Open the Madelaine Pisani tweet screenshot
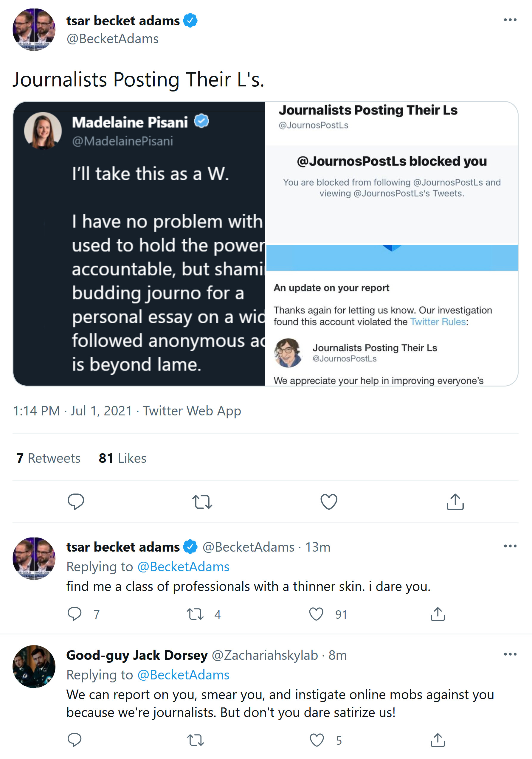Image resolution: width=532 pixels, height=759 pixels. coord(139,244)
